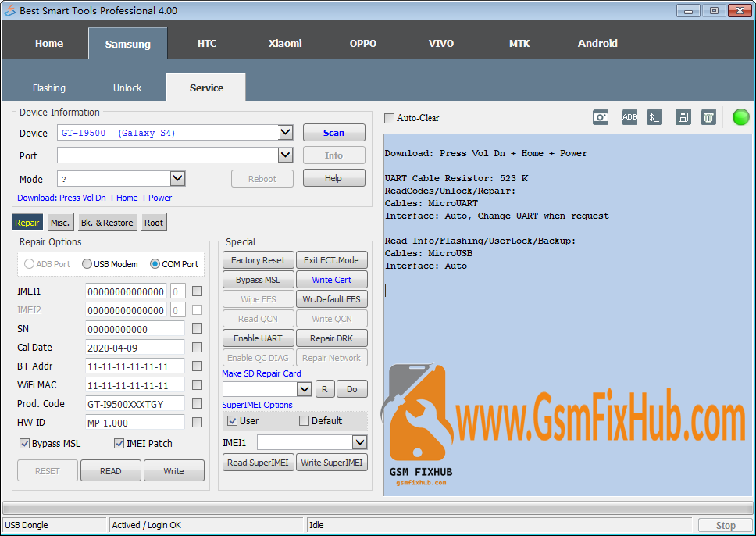Switch to the OPPO tab
This screenshot has width=756, height=536.
pos(363,44)
